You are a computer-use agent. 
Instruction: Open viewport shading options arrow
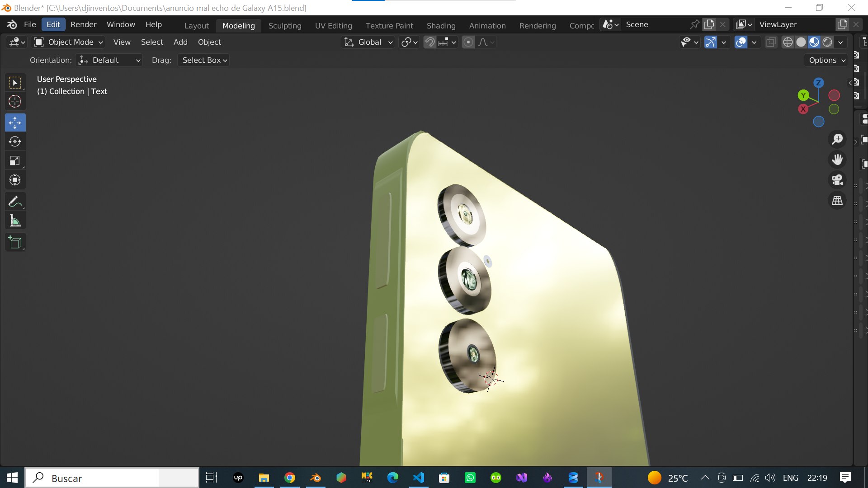tap(840, 42)
